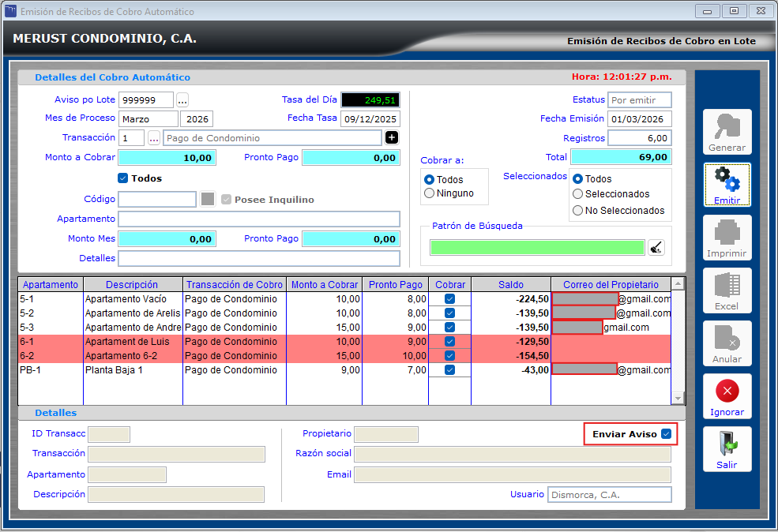Image resolution: width=778 pixels, height=532 pixels.
Task: Click the black plus icon next to transaction
Action: click(x=392, y=138)
